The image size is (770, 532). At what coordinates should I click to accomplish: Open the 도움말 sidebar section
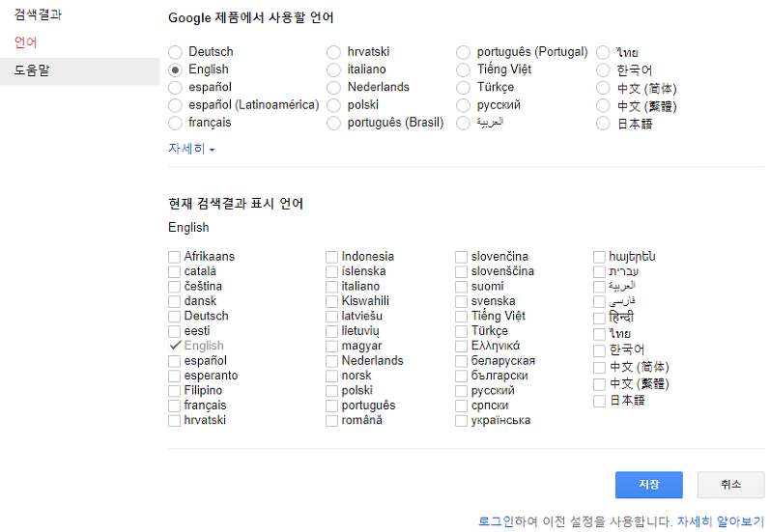(79, 71)
